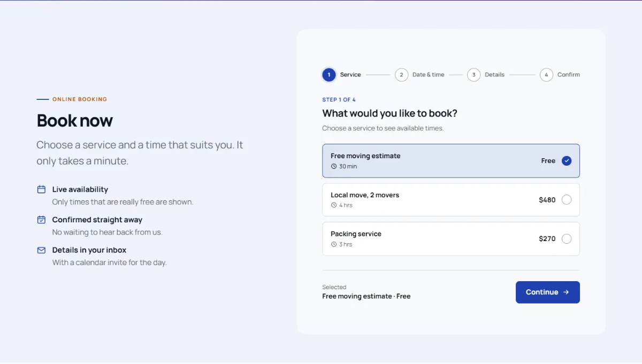
Task: Click the Details step label
Action: tap(495, 75)
